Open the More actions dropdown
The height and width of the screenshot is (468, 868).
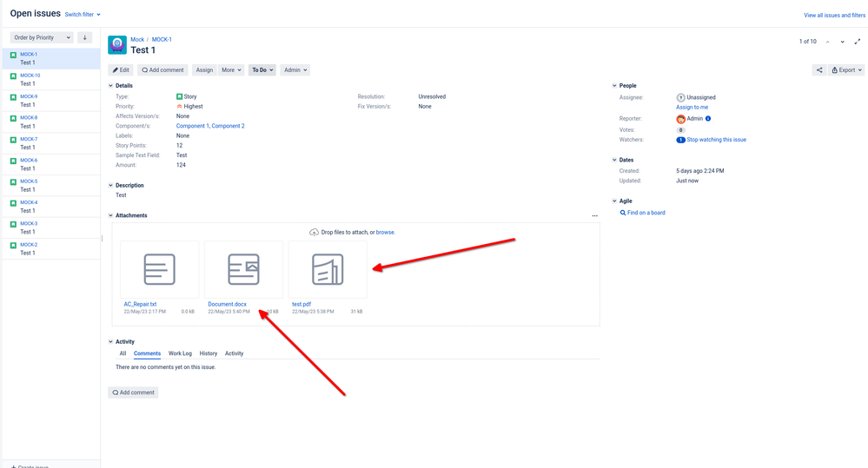click(231, 70)
